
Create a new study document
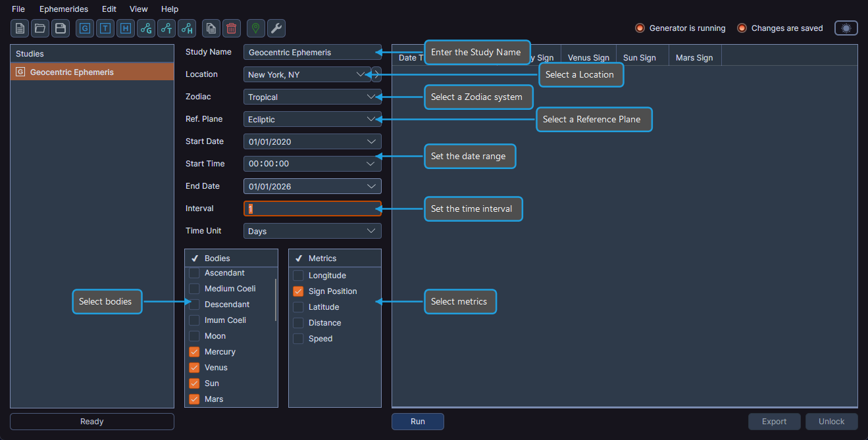(20, 28)
